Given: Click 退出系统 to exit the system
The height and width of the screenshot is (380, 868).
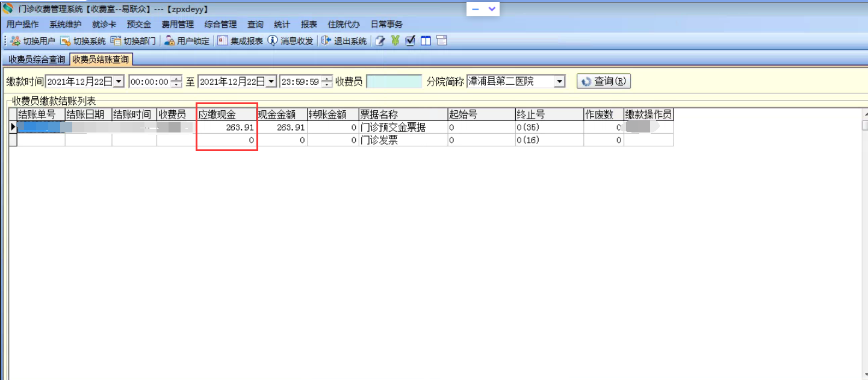Looking at the screenshot, I should 344,41.
